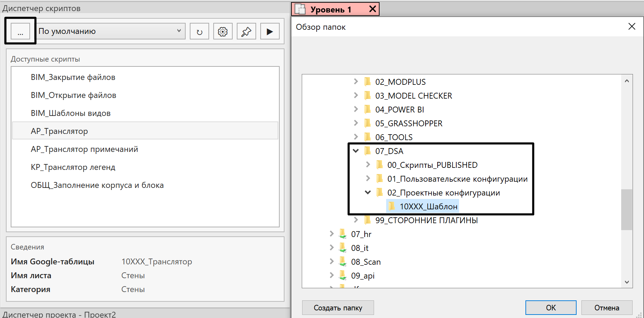Click folder tree scroll up arrow
The height and width of the screenshot is (318, 644).
point(627,81)
